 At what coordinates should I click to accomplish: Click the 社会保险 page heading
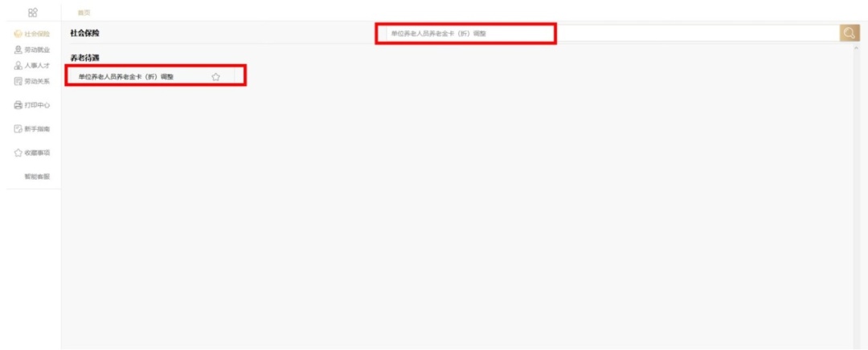tap(84, 33)
